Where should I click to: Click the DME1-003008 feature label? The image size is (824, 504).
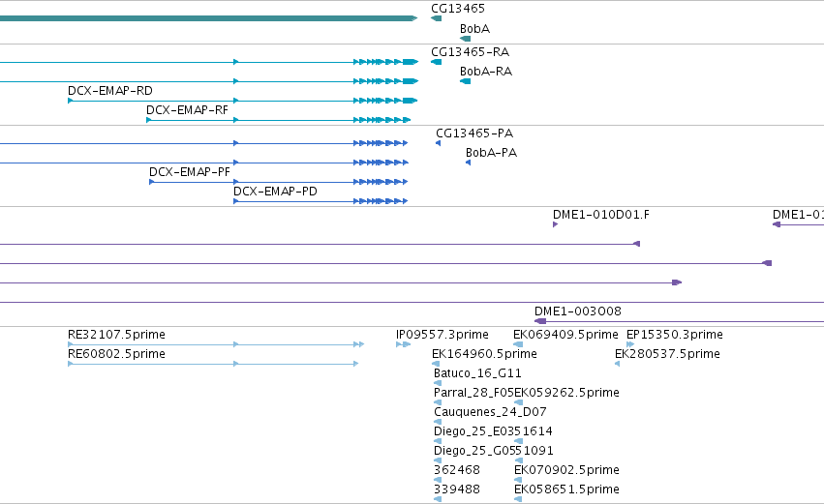577,311
